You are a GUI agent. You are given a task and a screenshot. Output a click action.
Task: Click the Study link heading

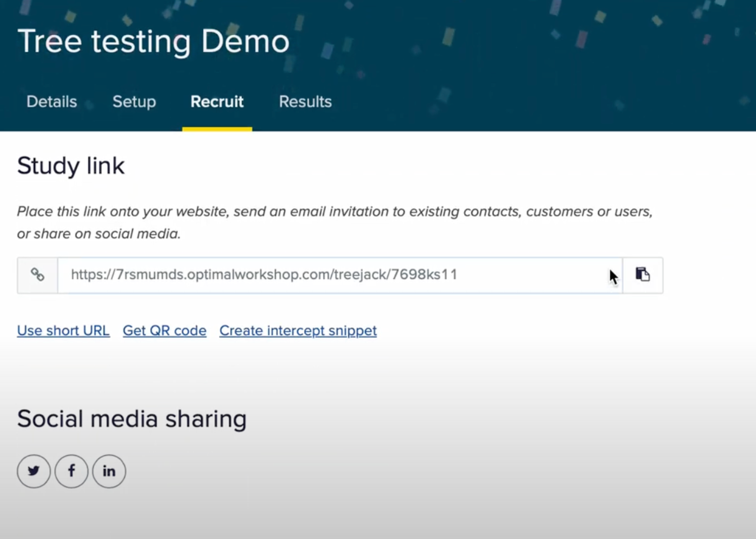[x=71, y=166]
